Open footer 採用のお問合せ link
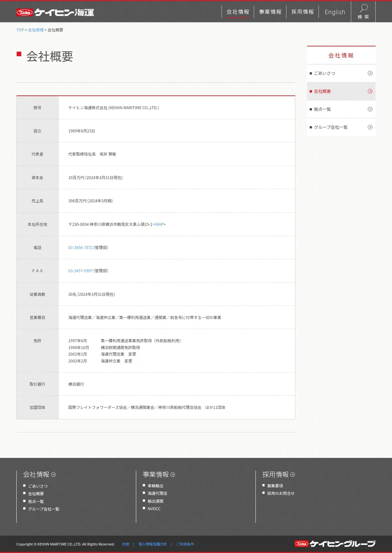 [281, 494]
